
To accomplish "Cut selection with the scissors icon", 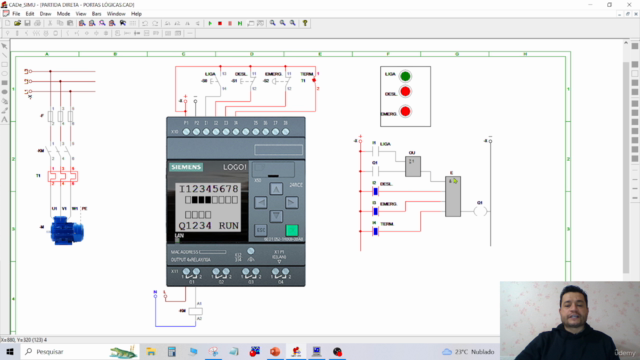I will (50, 23).
